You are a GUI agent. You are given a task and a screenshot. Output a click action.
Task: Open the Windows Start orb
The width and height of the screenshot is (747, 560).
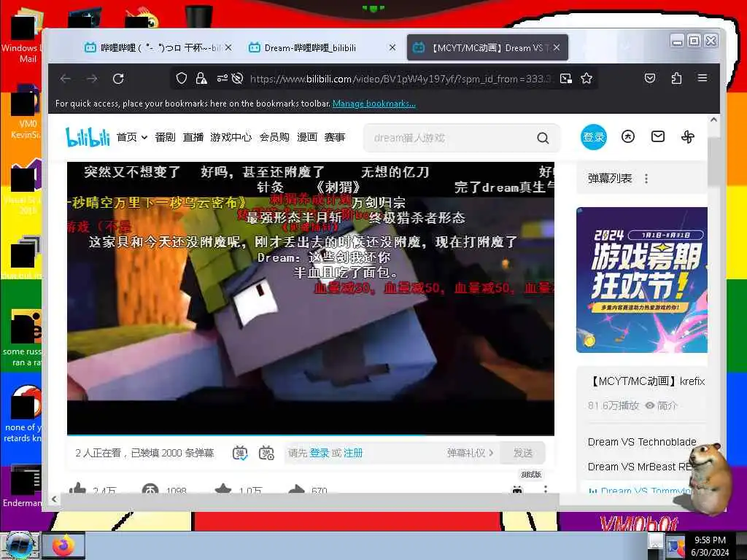pyautogui.click(x=20, y=545)
